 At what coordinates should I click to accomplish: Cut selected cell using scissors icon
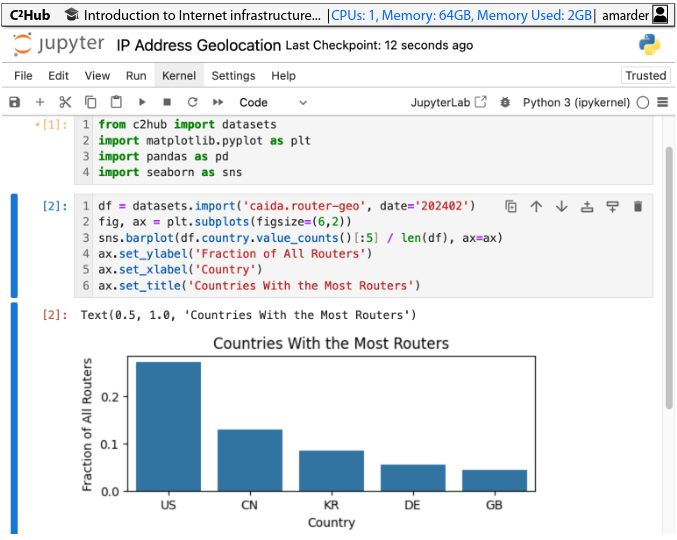click(x=65, y=102)
